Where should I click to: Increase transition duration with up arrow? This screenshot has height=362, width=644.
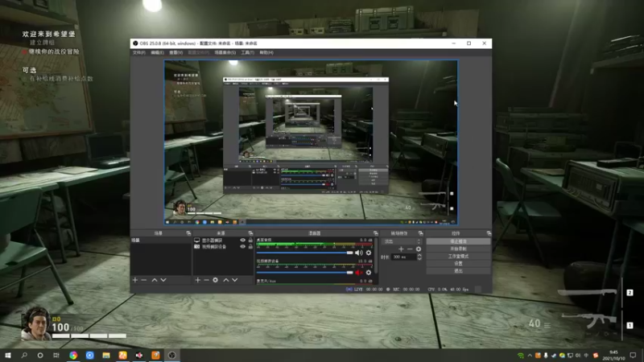(x=419, y=255)
